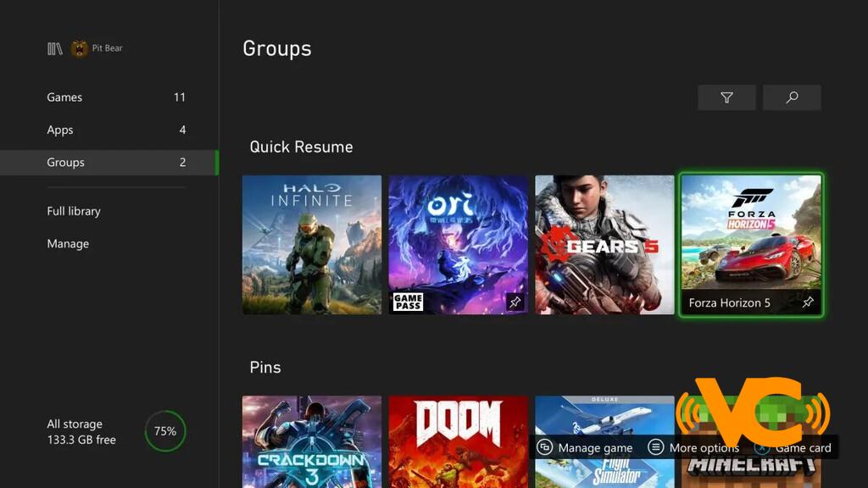Click Manage in the left sidebar
The height and width of the screenshot is (488, 868).
coord(68,244)
